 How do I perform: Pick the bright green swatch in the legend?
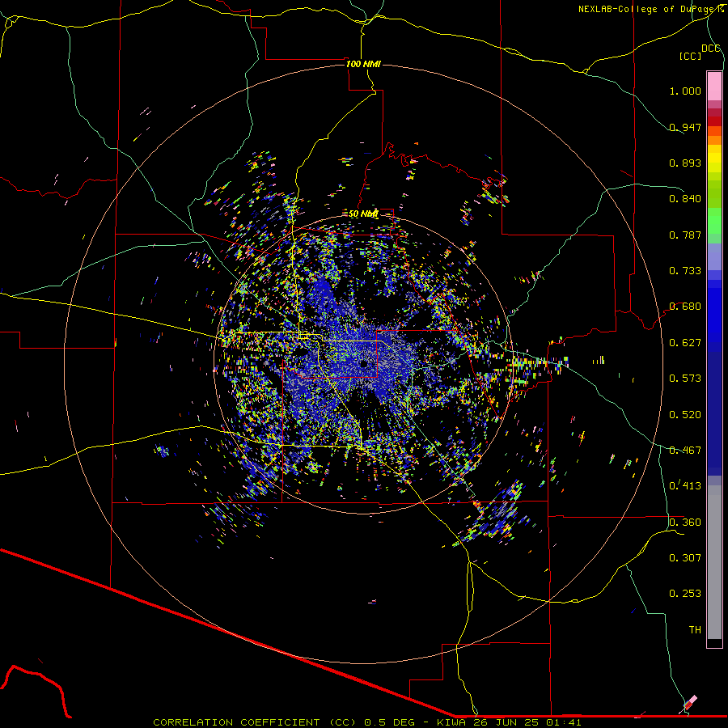pyautogui.click(x=714, y=222)
